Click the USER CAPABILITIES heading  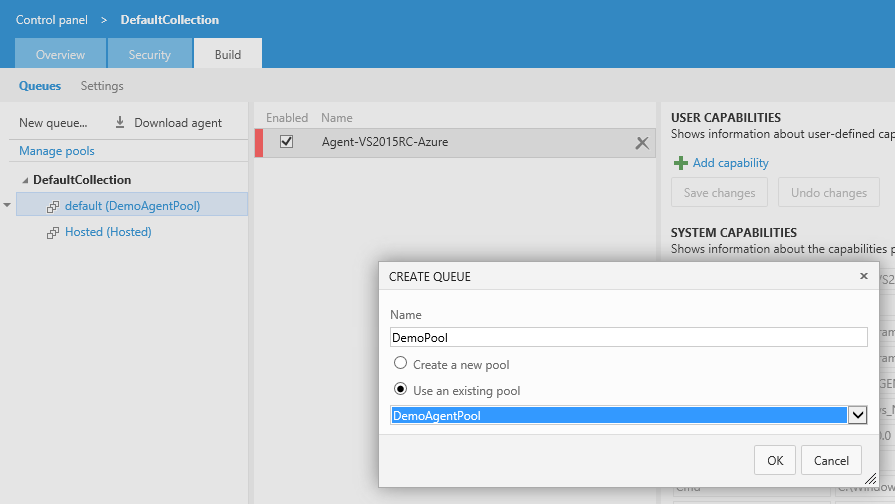click(x=725, y=118)
